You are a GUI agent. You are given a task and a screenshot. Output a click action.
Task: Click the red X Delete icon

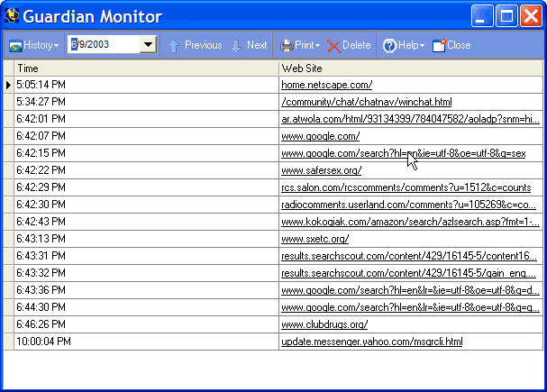[333, 46]
